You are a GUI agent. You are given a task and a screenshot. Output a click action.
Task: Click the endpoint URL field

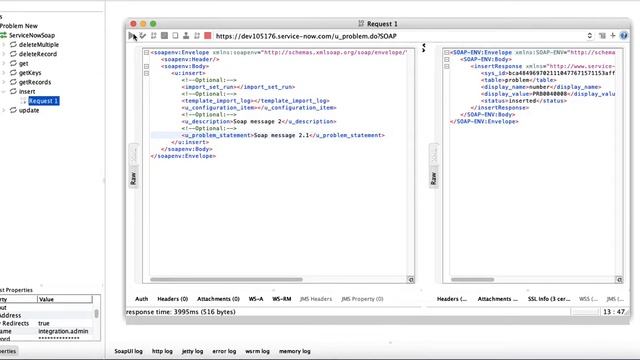400,36
